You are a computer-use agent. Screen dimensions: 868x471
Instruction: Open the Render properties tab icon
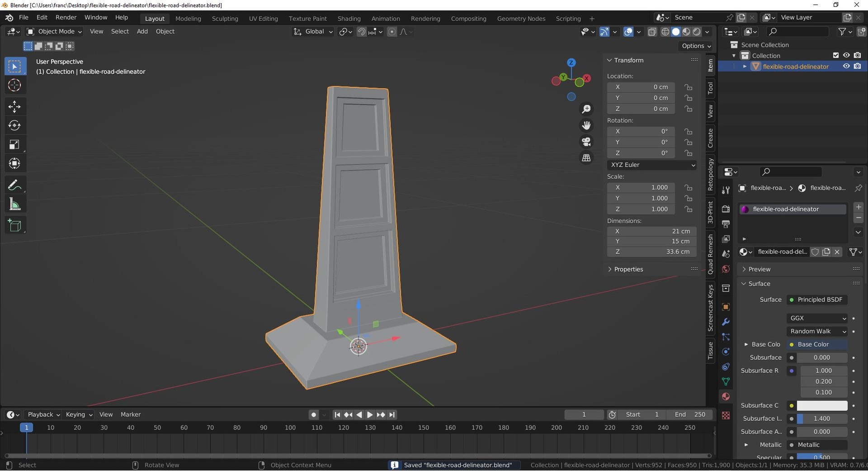pos(726,209)
